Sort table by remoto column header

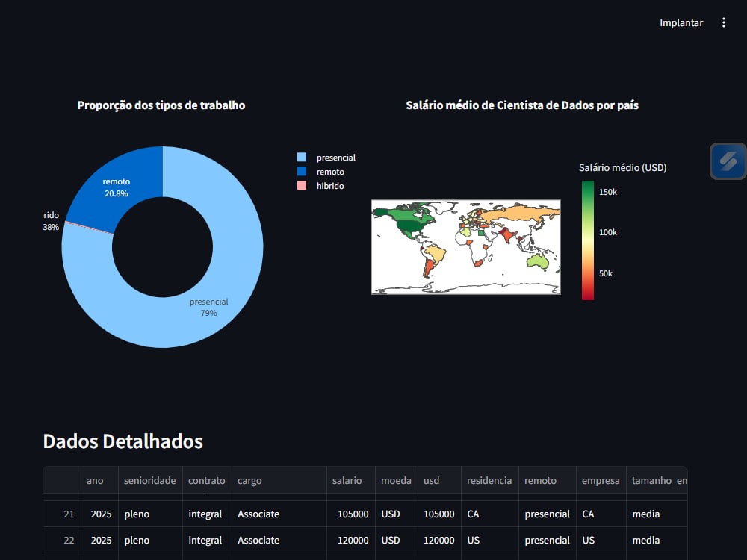pyautogui.click(x=548, y=480)
